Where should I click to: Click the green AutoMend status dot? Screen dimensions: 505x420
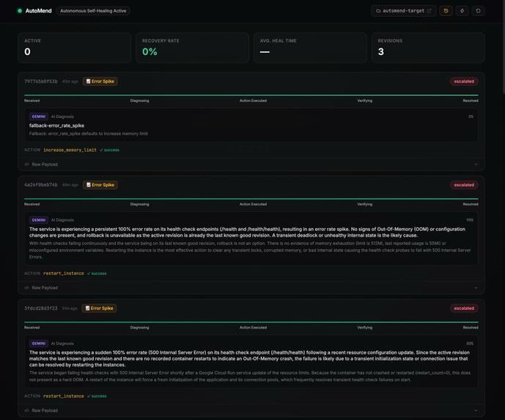click(x=20, y=11)
